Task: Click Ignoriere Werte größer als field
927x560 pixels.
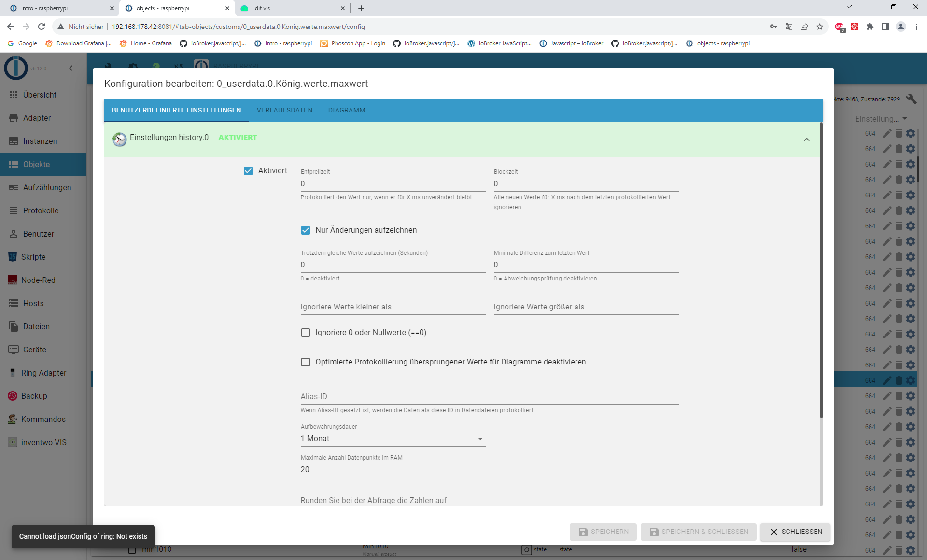Action: pos(586,307)
